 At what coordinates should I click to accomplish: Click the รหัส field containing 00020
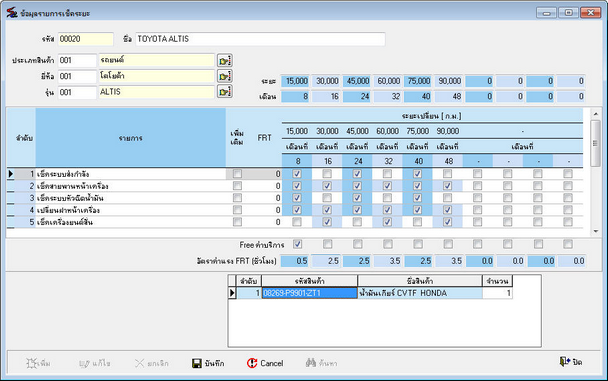coord(86,39)
